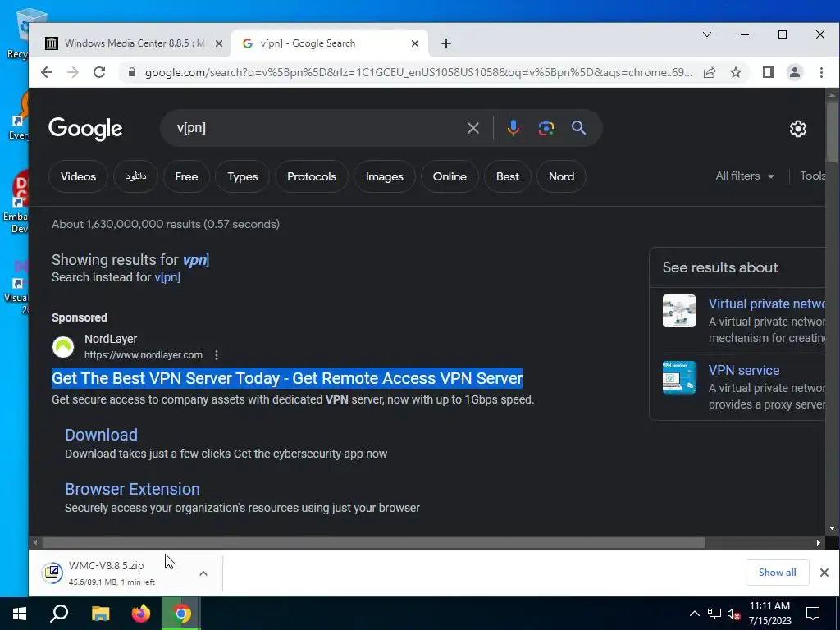Open the Chrome side panel
Viewport: 840px width, 630px height.
tap(768, 72)
